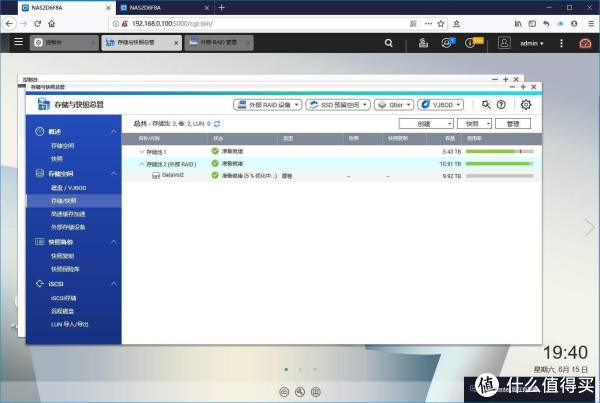Screen dimensions: 600x403
Task: Click the 管理 button
Action: point(513,123)
